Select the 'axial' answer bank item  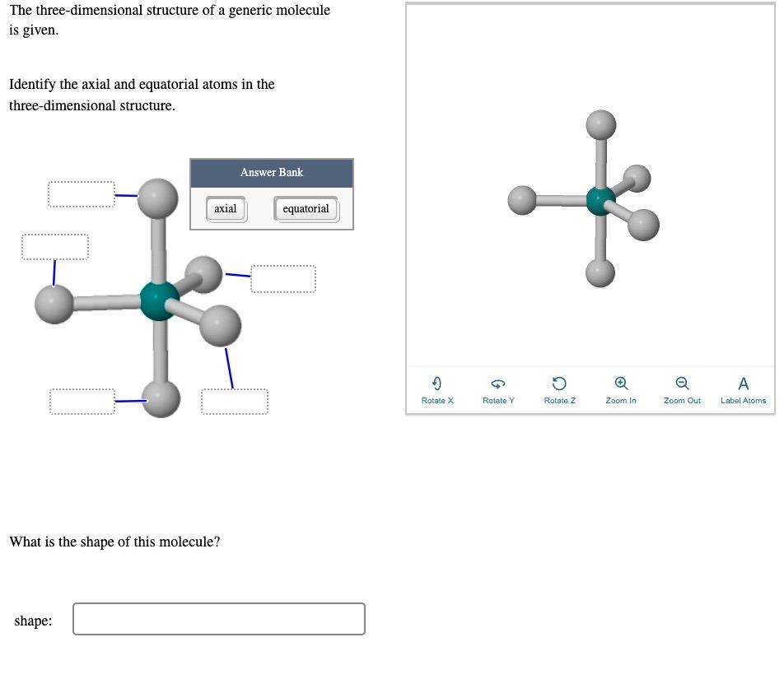point(225,208)
